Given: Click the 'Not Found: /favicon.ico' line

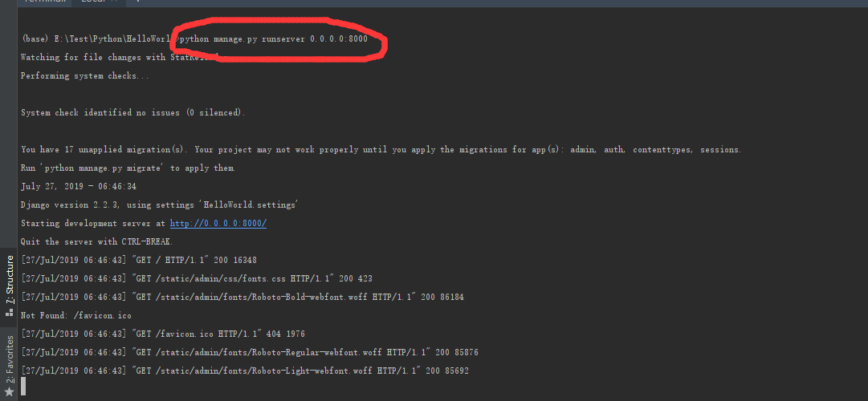Looking at the screenshot, I should [x=75, y=315].
